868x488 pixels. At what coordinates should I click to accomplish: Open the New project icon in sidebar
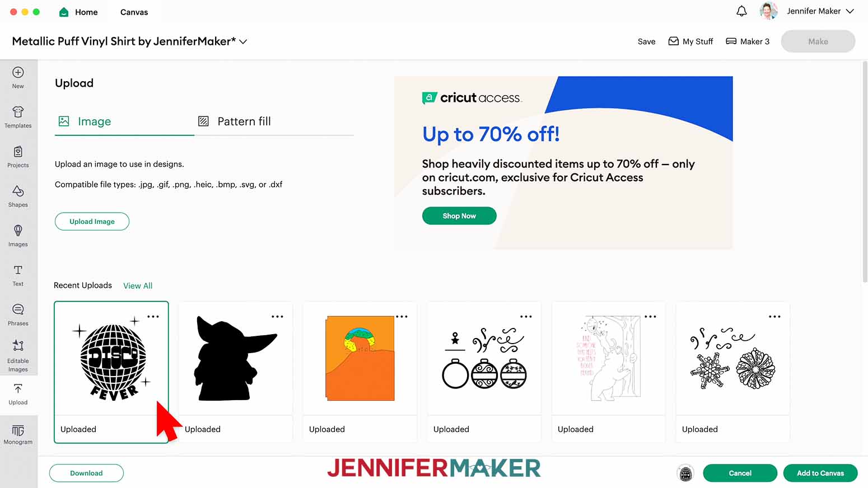point(18,78)
